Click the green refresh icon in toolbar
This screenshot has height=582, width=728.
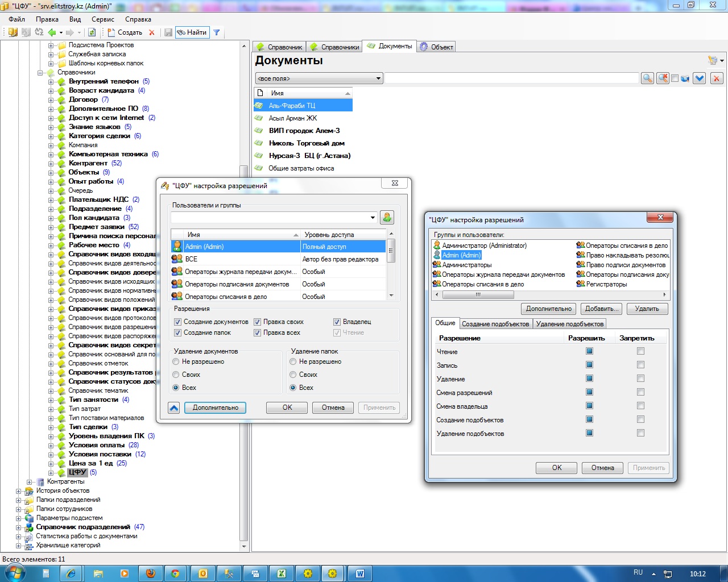pos(92,32)
